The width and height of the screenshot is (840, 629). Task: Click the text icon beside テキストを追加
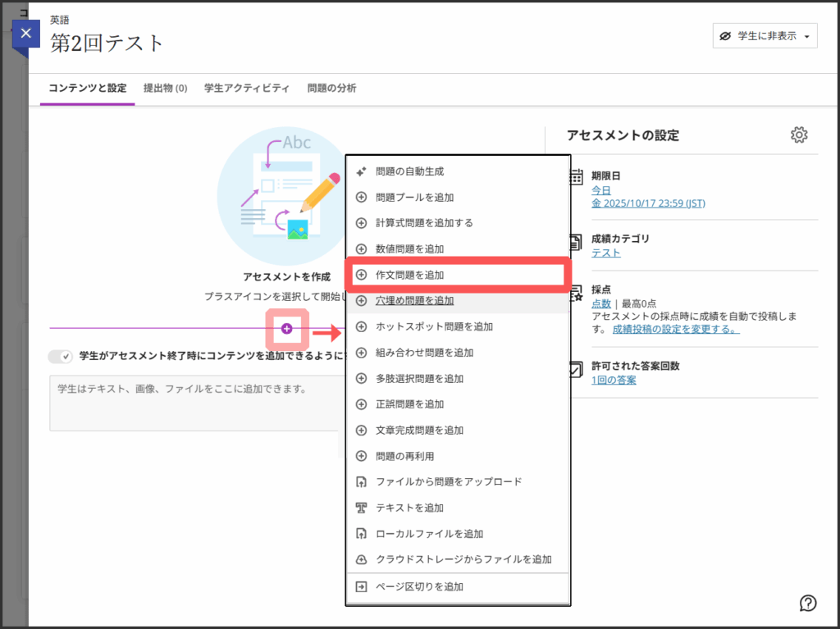point(361,508)
